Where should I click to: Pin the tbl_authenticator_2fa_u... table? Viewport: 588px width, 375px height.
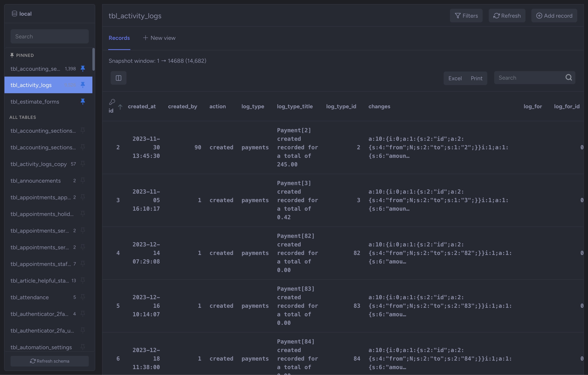coord(83,330)
